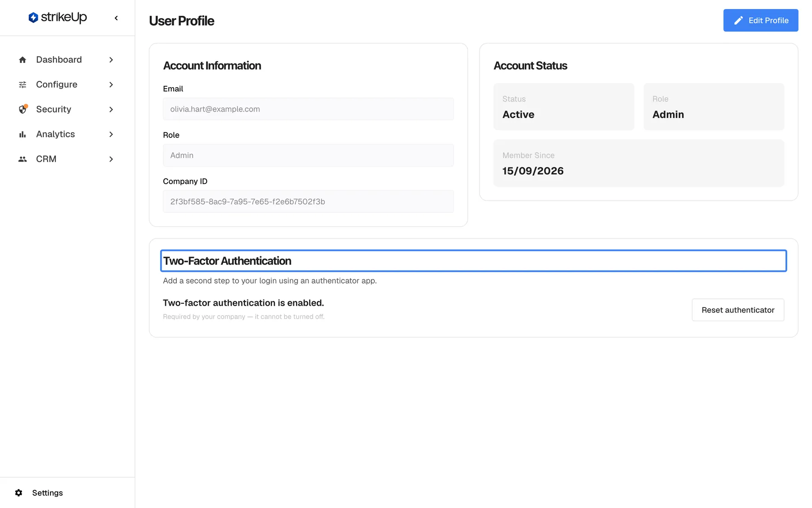This screenshot has width=812, height=508.
Task: Click 'Add a second step to your login' description
Action: coord(270,280)
